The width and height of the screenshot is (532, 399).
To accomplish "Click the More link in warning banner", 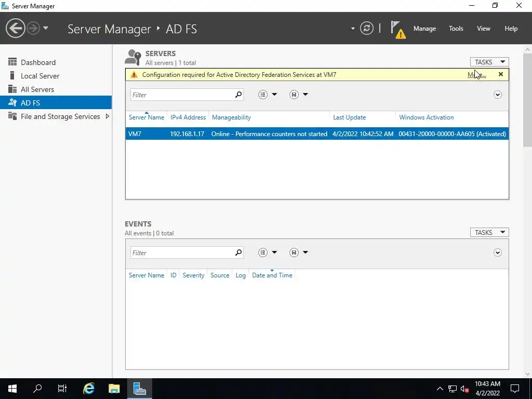I will pyautogui.click(x=477, y=75).
